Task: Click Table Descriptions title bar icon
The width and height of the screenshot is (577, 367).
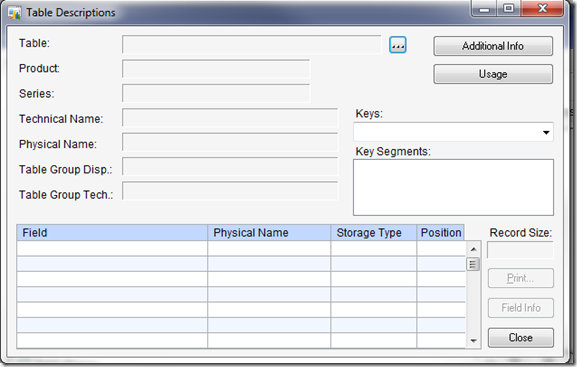Action: 14,13
